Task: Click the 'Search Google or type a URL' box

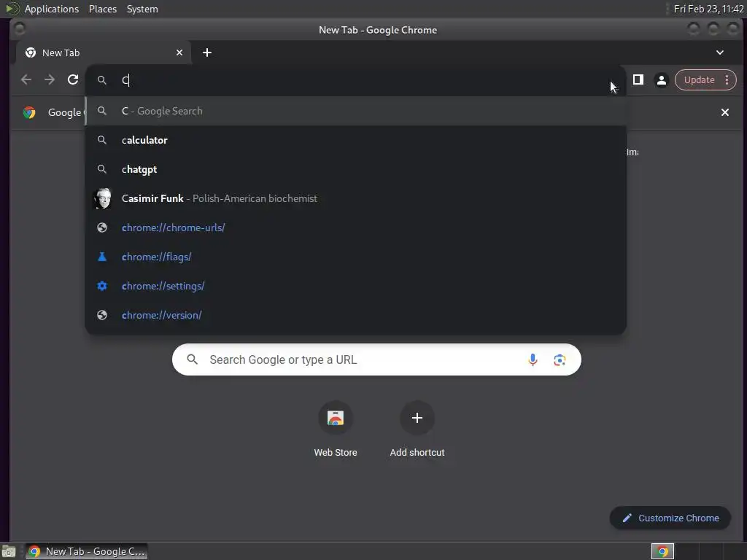Action: [x=376, y=359]
